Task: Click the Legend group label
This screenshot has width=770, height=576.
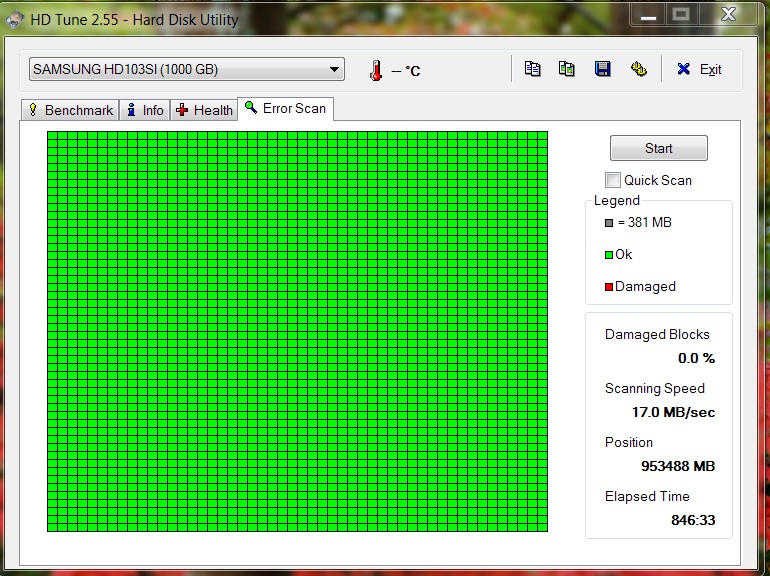Action: pyautogui.click(x=617, y=200)
